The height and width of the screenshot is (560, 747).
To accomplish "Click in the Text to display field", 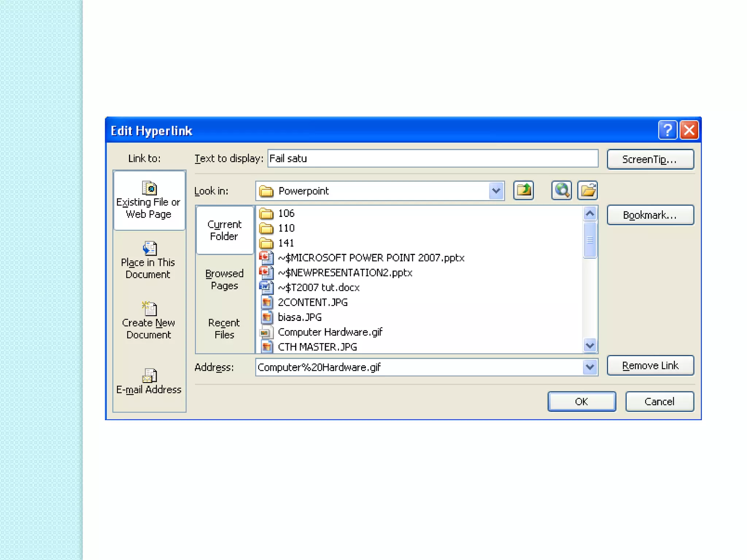I will tap(432, 159).
